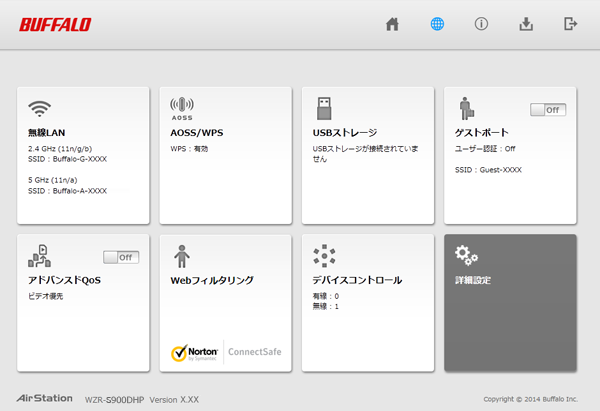Open the 詳細設定 label
The width and height of the screenshot is (600, 411).
tap(473, 280)
